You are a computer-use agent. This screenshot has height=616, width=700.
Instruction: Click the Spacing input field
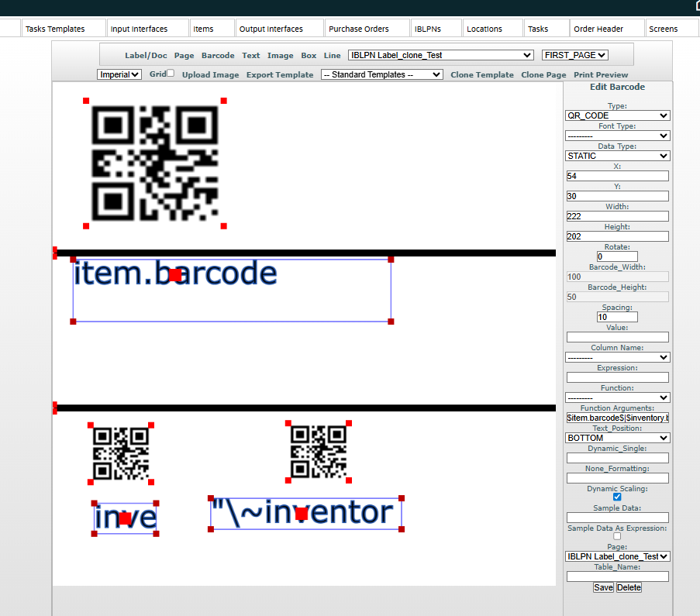click(x=617, y=317)
